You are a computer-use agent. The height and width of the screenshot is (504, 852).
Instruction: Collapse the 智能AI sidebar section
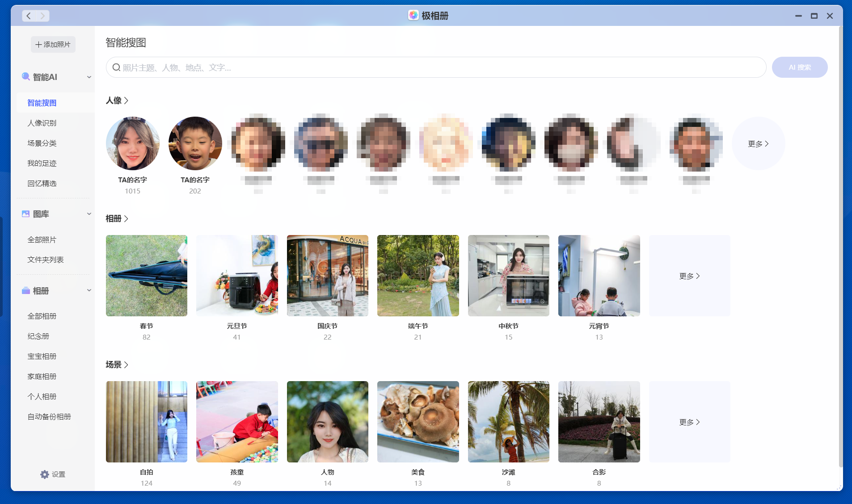tap(89, 76)
